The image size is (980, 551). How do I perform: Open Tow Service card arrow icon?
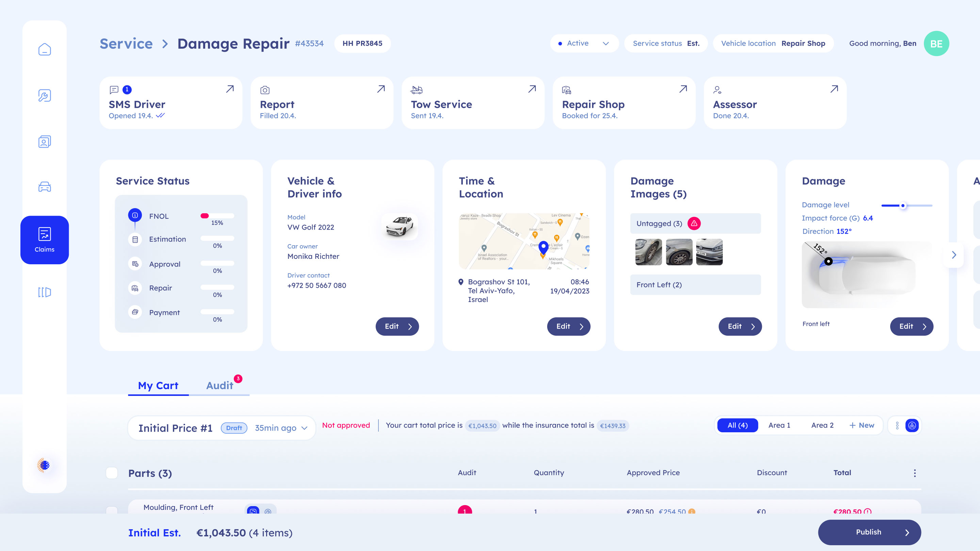(x=532, y=89)
